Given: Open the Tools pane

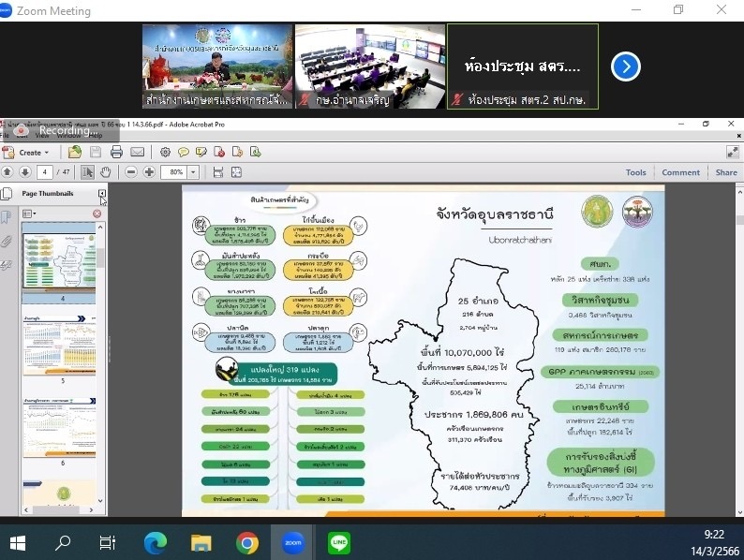Looking at the screenshot, I should pos(635,172).
